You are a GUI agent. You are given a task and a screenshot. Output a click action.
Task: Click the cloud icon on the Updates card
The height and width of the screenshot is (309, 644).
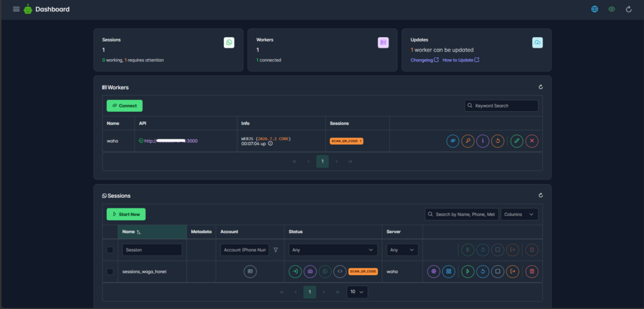[x=537, y=43]
